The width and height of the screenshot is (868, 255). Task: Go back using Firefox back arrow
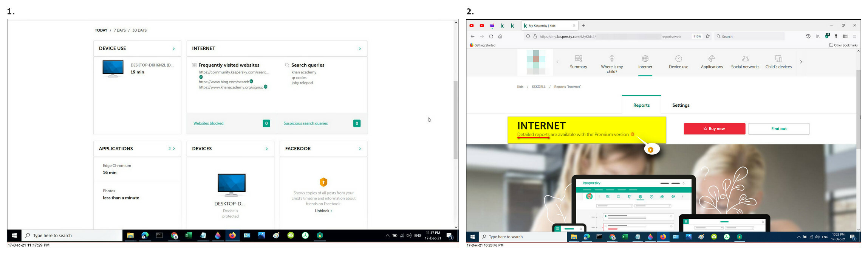(472, 36)
